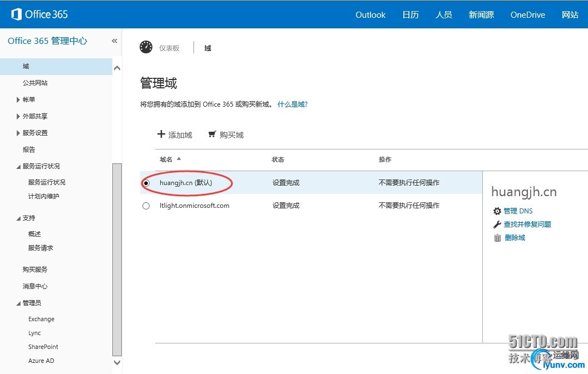Viewport: 588px width, 374px height.
Task: Open 网站 in top navigation
Action: click(570, 14)
